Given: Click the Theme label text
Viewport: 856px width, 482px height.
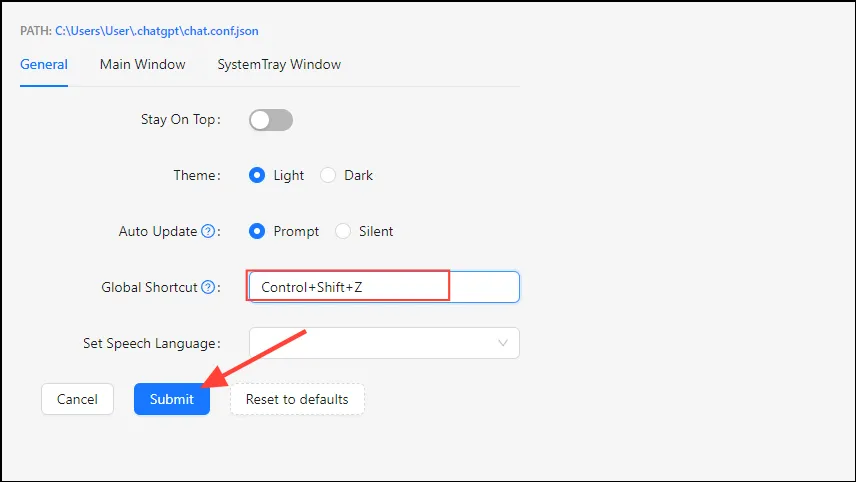Looking at the screenshot, I should 194,175.
